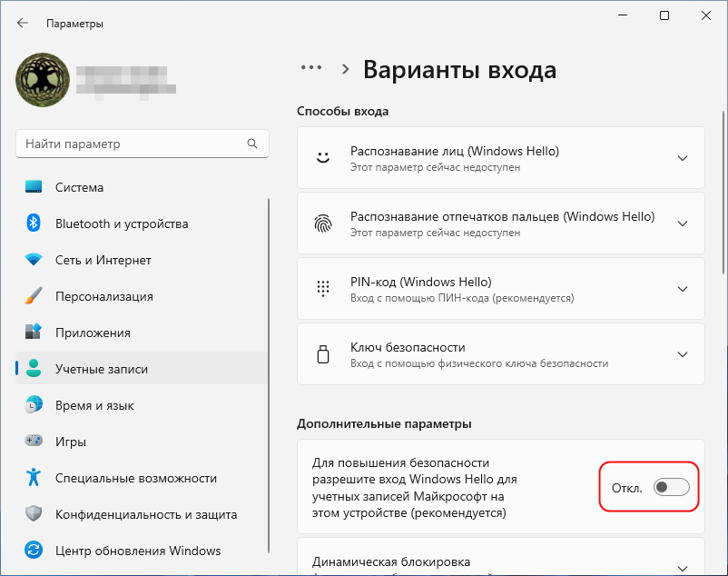Image resolution: width=728 pixels, height=576 pixels.
Task: Click the Учетные записи person icon
Action: [34, 368]
